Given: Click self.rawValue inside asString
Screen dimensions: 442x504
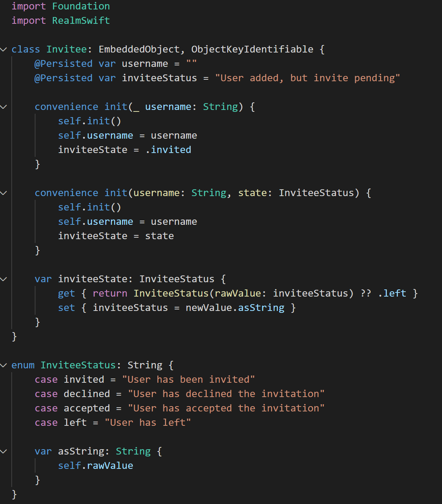Looking at the screenshot, I should tap(95, 466).
